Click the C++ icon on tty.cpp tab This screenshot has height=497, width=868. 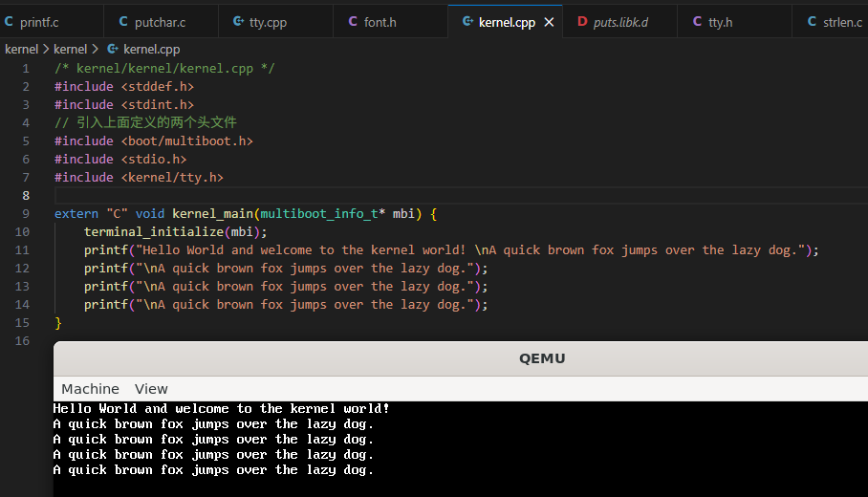click(238, 21)
